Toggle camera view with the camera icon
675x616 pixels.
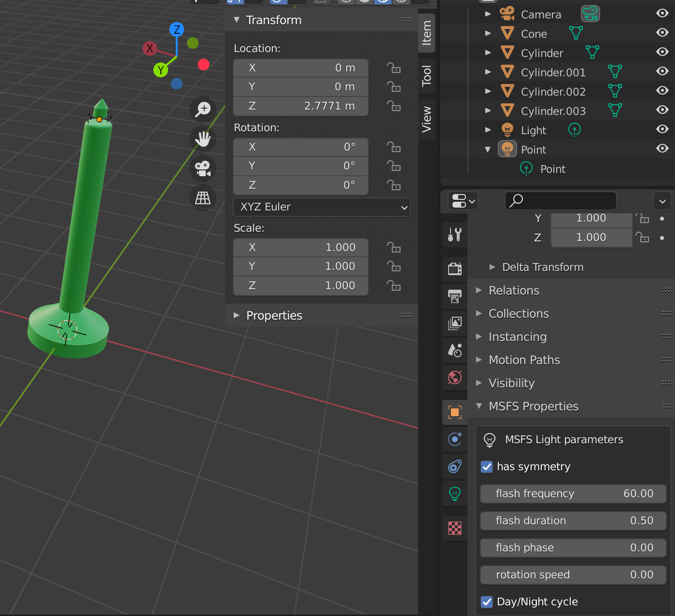pos(203,169)
